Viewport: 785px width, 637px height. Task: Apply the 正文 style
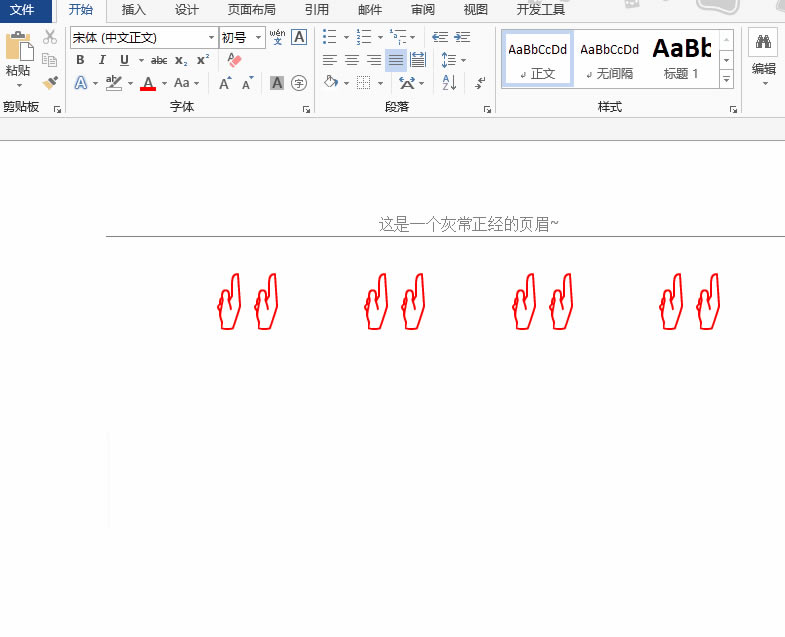pos(538,60)
